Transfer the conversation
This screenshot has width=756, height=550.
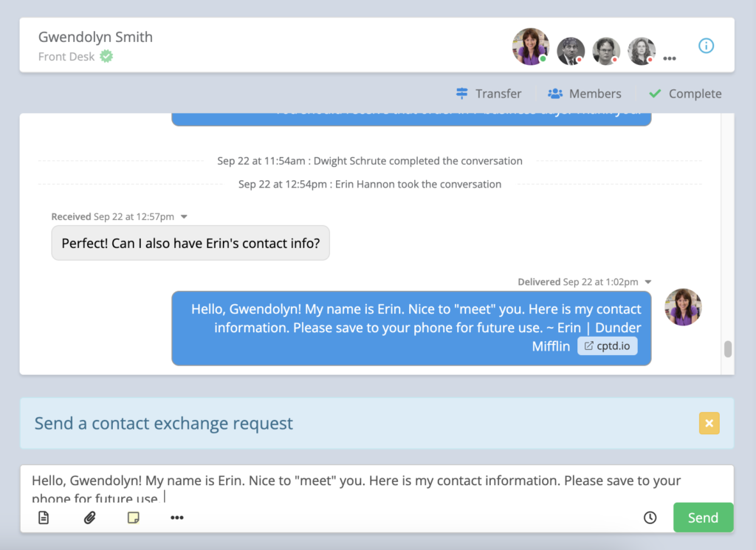[x=489, y=93]
